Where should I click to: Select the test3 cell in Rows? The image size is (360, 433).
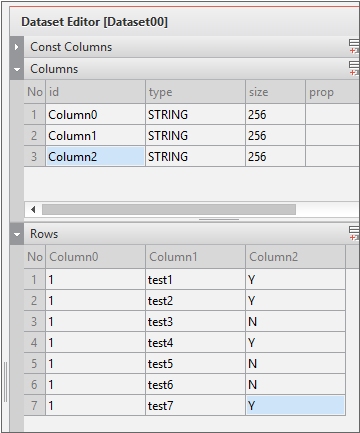[x=195, y=322]
